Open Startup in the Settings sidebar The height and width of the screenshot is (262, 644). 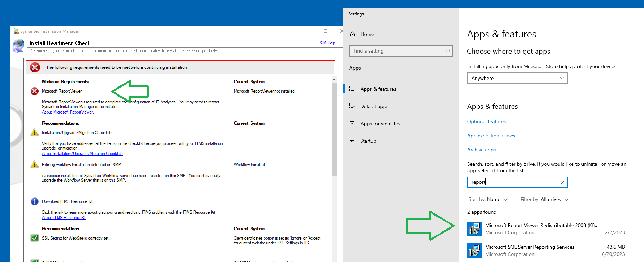(x=368, y=141)
